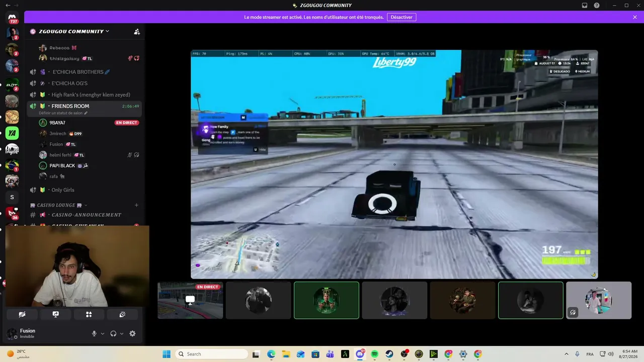Viewport: 644px width, 362px height.
Task: Join the E'CHICHA OG'S voice channel
Action: (85, 83)
